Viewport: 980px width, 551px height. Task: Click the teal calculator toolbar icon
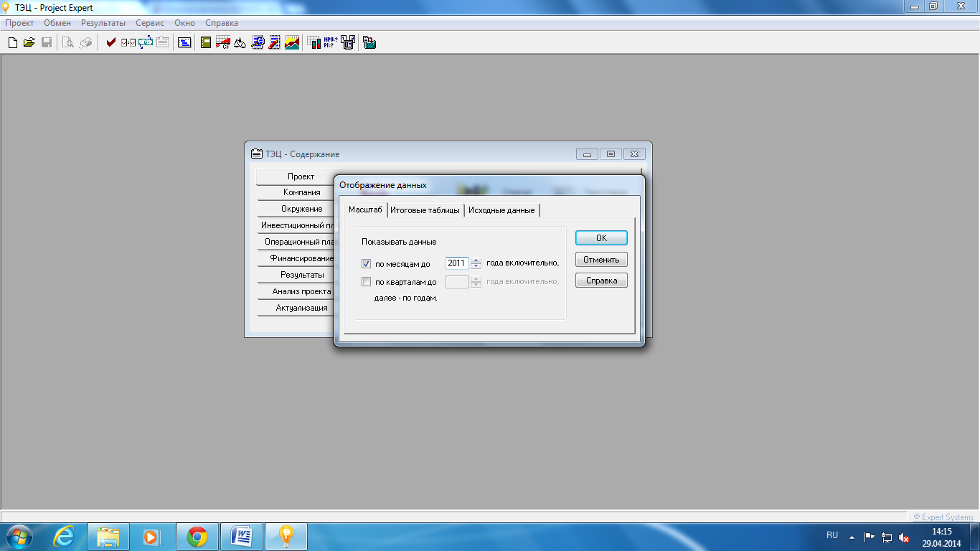369,43
